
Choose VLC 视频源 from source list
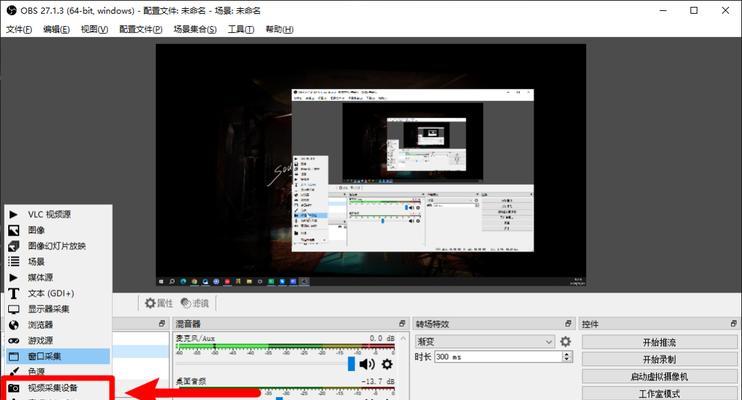point(58,214)
